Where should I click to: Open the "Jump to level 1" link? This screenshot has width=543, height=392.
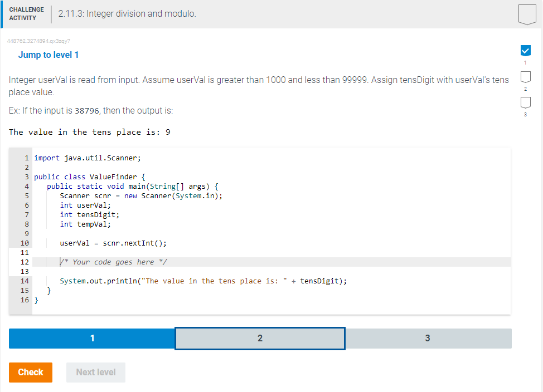pos(47,55)
